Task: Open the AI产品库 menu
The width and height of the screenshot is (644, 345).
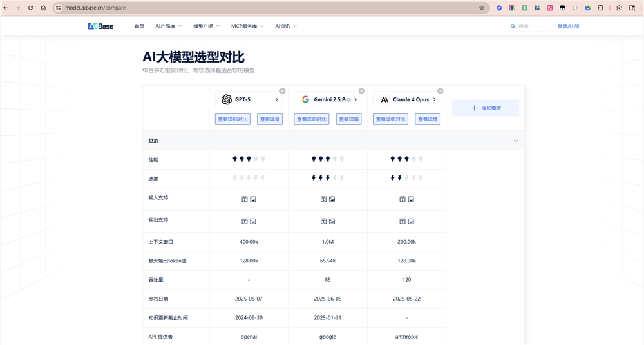Action: click(x=168, y=26)
